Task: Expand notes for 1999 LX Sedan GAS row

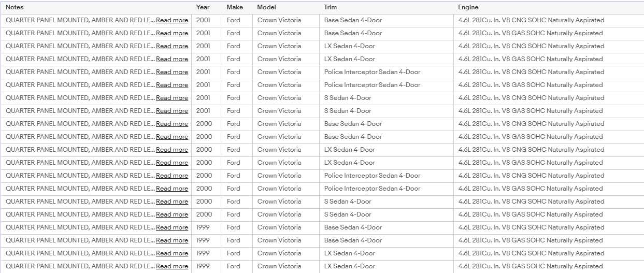Action: pyautogui.click(x=172, y=266)
